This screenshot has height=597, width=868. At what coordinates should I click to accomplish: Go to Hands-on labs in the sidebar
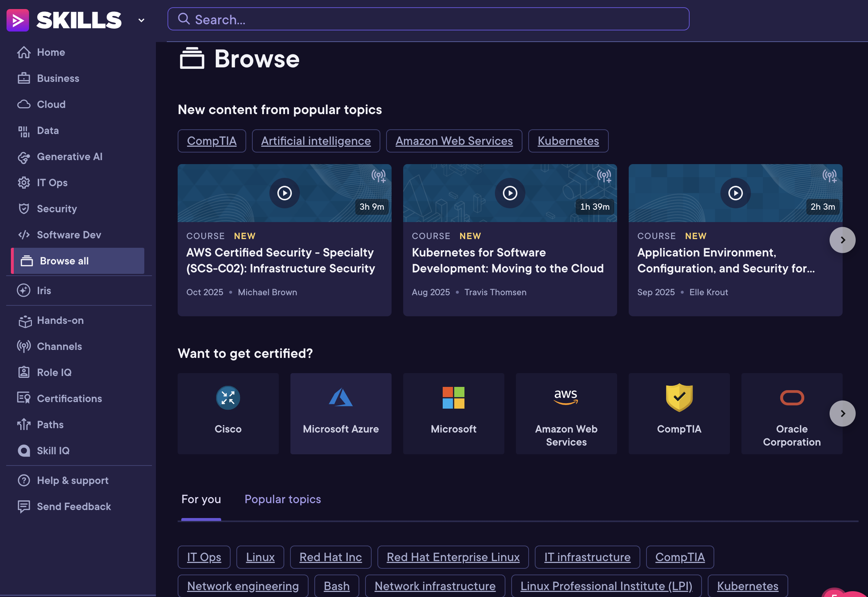point(60,321)
